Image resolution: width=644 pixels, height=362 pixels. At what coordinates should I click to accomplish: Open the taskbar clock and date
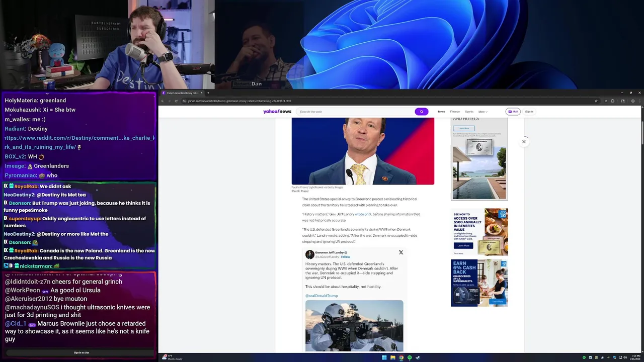pos(635,357)
